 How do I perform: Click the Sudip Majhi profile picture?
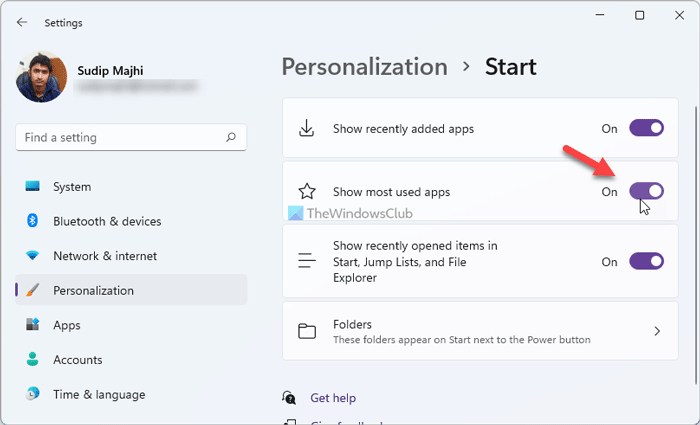tap(42, 77)
